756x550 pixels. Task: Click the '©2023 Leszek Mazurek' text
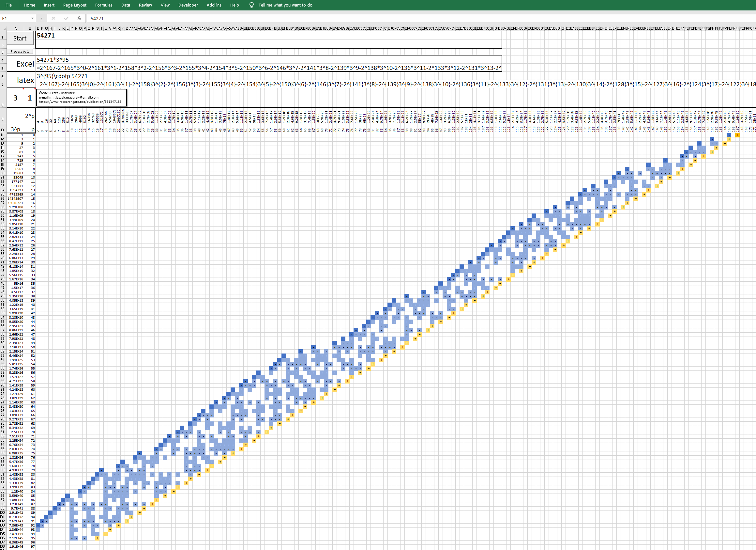tap(57, 93)
